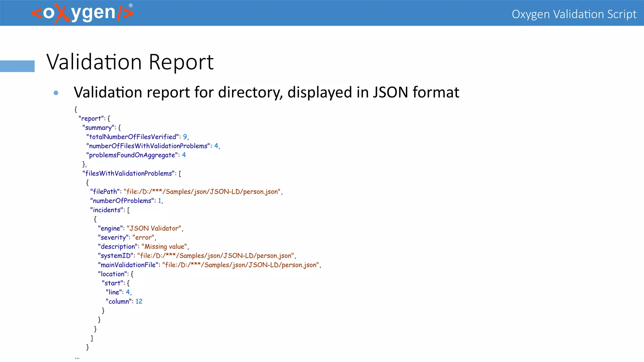Viewport: 644px width, 362px height.
Task: Click the "description": "Missing value" line
Action: [x=143, y=247]
